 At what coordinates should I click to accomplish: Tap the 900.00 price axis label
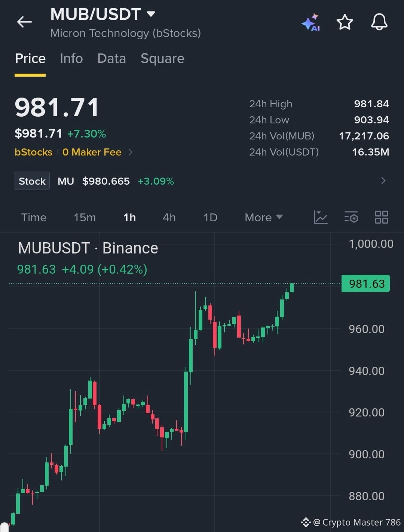[x=367, y=454]
